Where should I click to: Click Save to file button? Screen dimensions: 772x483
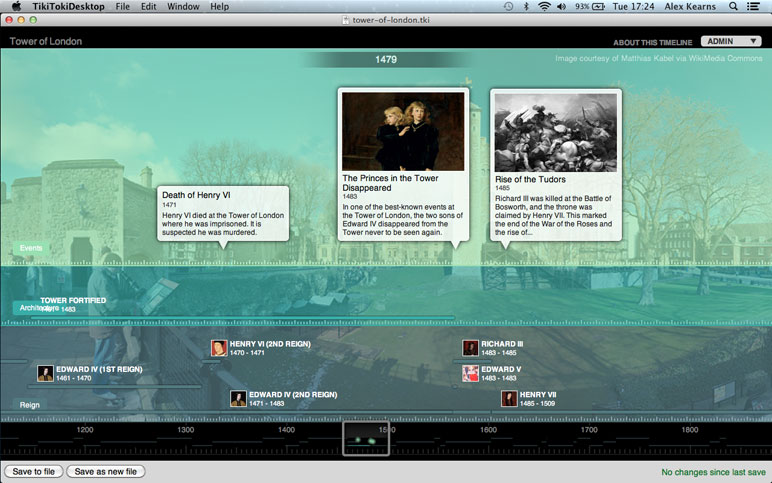(33, 471)
